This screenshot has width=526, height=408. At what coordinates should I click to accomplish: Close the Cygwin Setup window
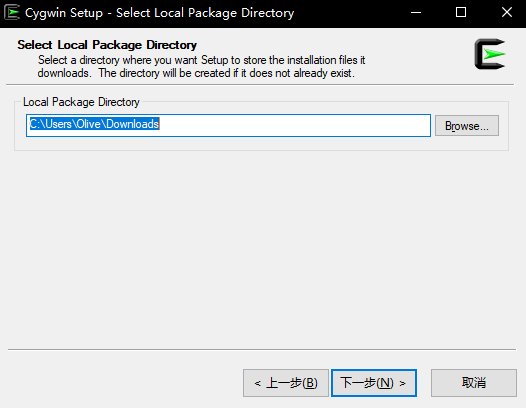click(x=507, y=13)
